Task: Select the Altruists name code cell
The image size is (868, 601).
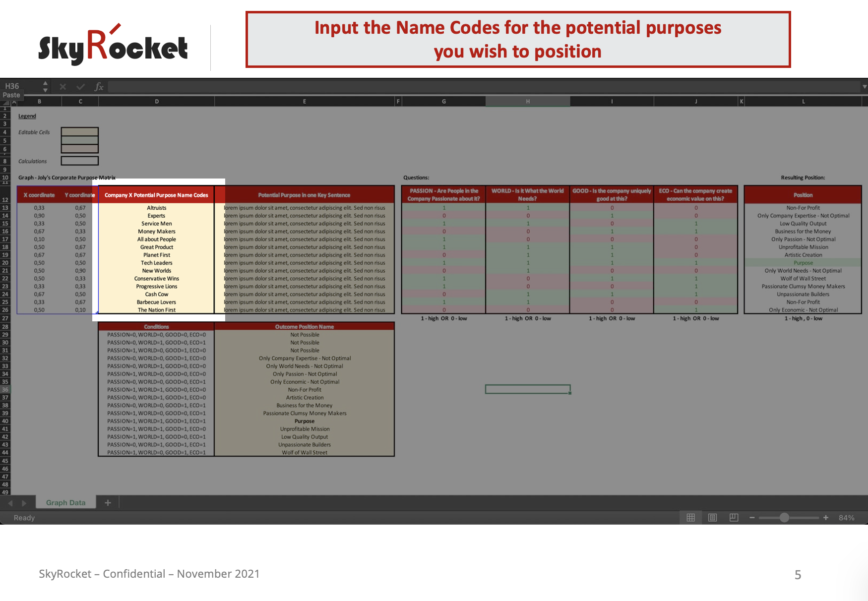Action: pos(157,208)
